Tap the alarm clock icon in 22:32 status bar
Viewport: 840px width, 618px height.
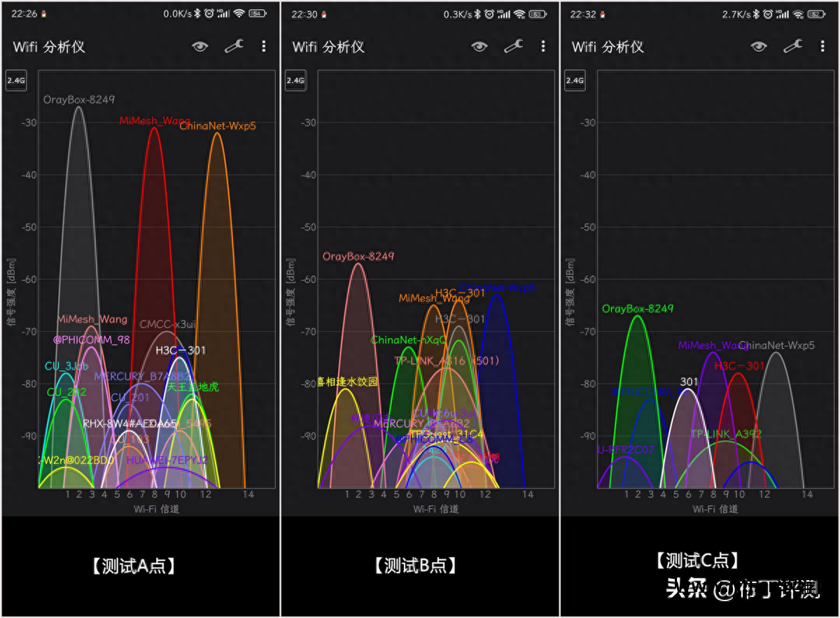tap(767, 14)
